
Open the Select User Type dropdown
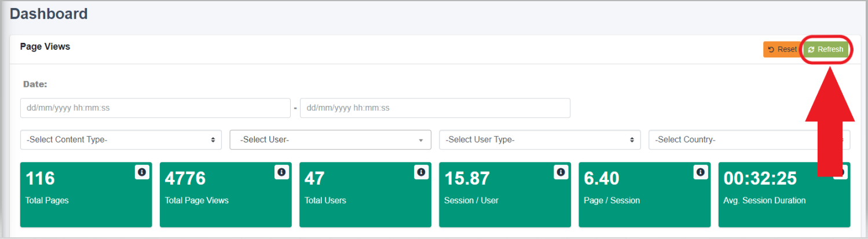pos(540,139)
